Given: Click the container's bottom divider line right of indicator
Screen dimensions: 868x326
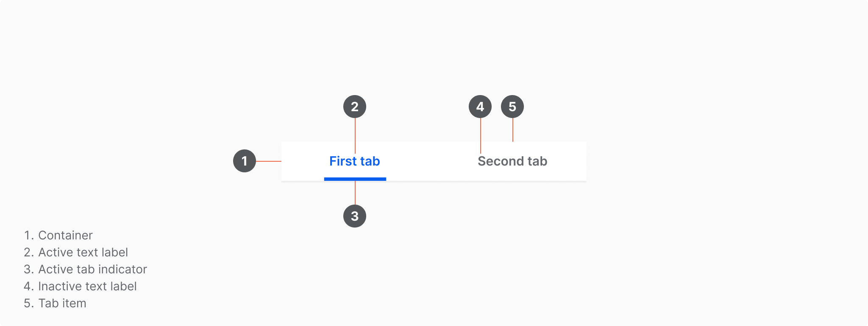Looking at the screenshot, I should [486, 181].
